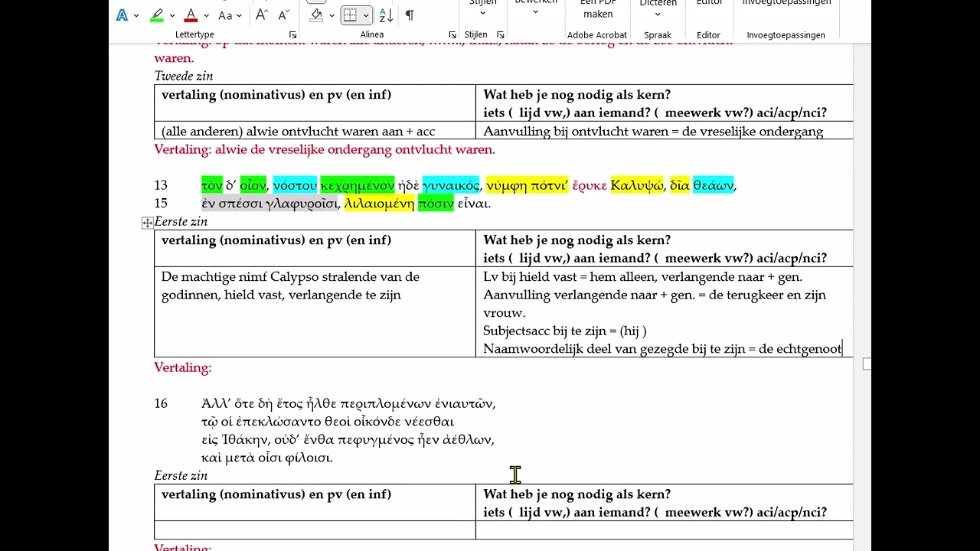The width and height of the screenshot is (980, 551).
Task: Click line number 16 in the margin
Action: (161, 404)
